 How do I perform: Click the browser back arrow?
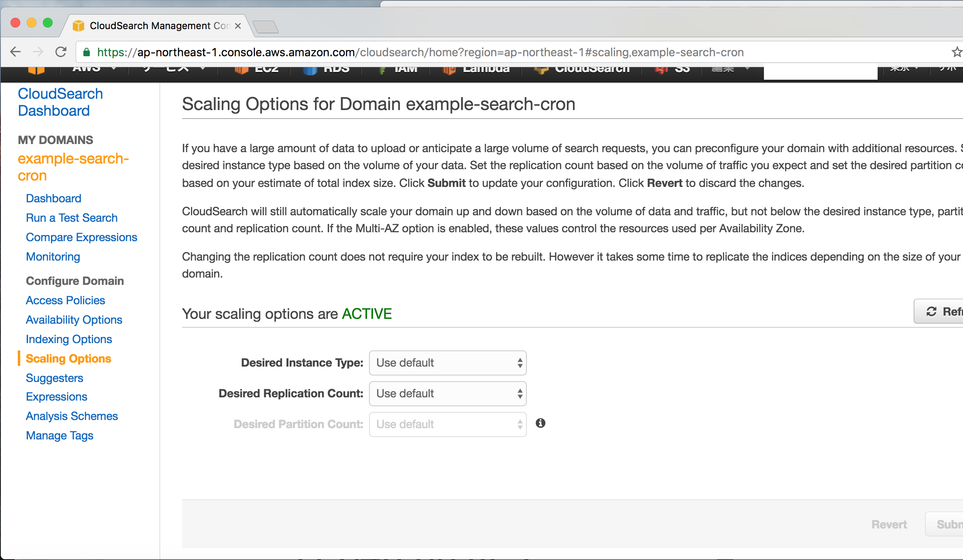click(15, 52)
